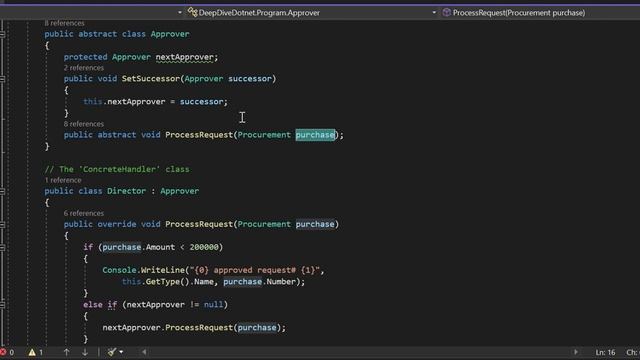Click GetType() call in WriteLine arguments
This screenshot has width=640, height=360.
[167, 282]
